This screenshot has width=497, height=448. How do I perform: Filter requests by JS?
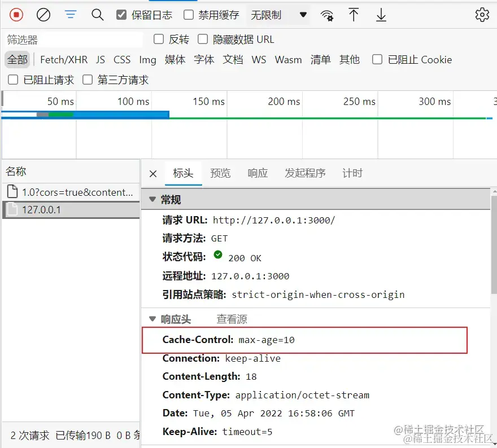(101, 59)
